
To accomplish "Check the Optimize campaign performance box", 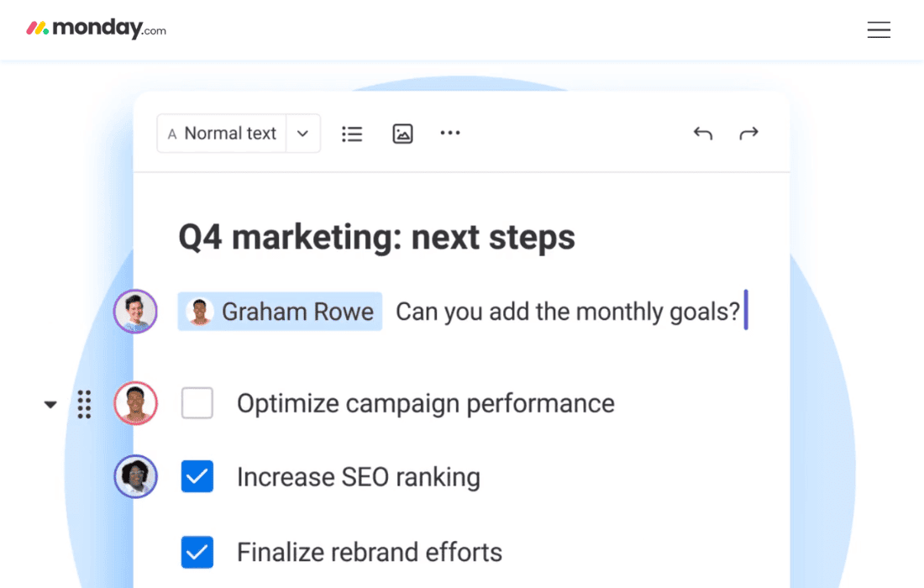I will [x=197, y=403].
